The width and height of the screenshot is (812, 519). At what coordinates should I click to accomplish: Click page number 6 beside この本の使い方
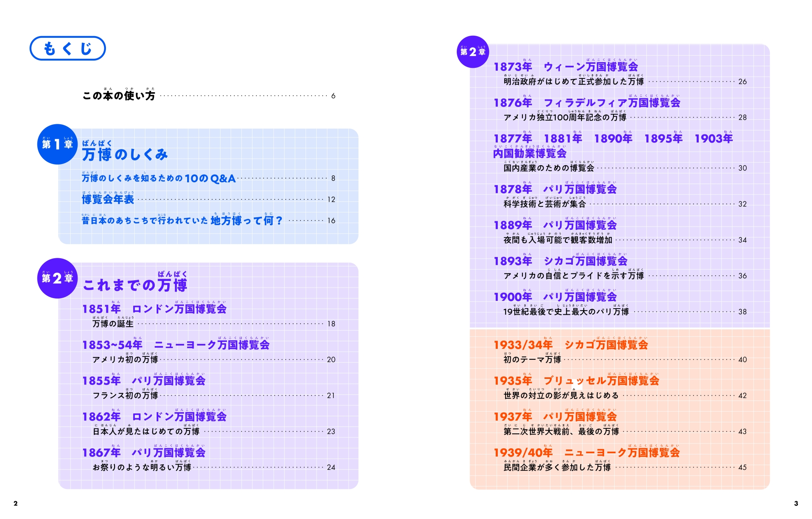333,96
